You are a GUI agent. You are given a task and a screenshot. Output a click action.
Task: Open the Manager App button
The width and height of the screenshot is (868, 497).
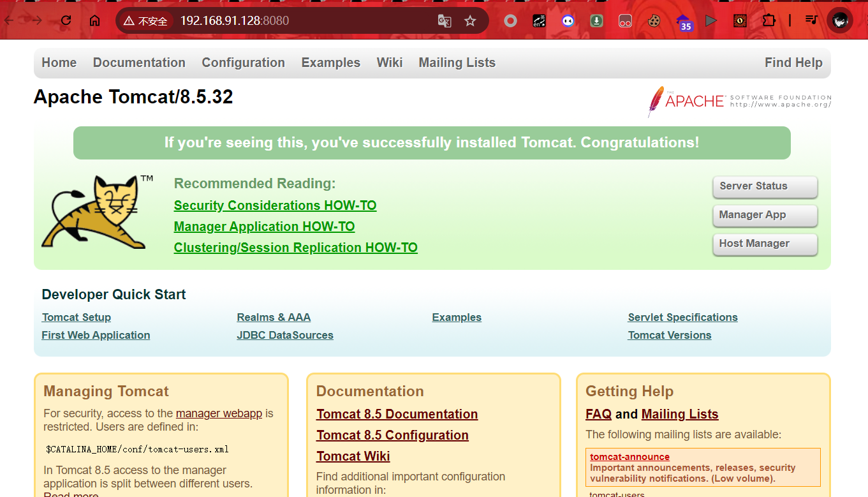pos(765,215)
